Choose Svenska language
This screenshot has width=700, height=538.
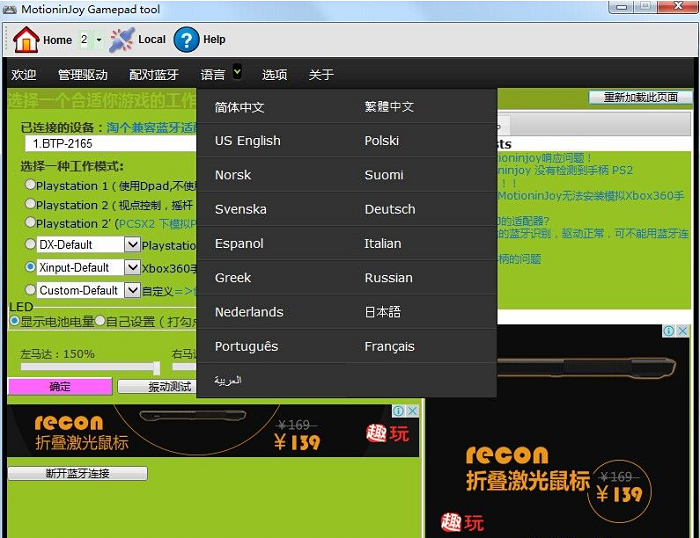pos(241,209)
